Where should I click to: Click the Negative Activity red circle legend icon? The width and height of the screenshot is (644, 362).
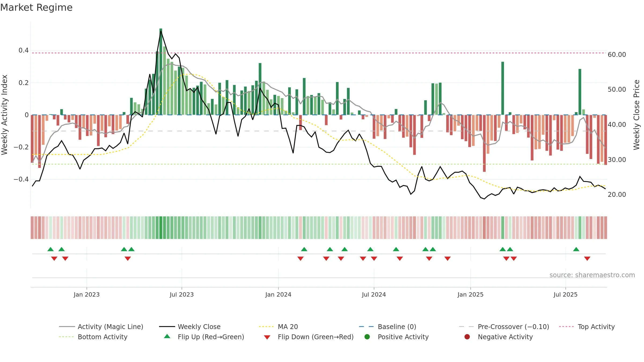tap(467, 337)
